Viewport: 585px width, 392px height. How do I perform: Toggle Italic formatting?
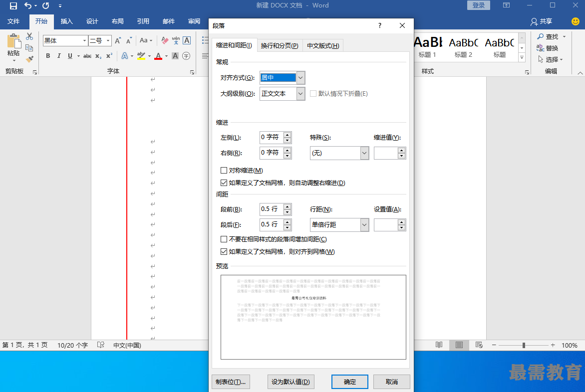59,56
